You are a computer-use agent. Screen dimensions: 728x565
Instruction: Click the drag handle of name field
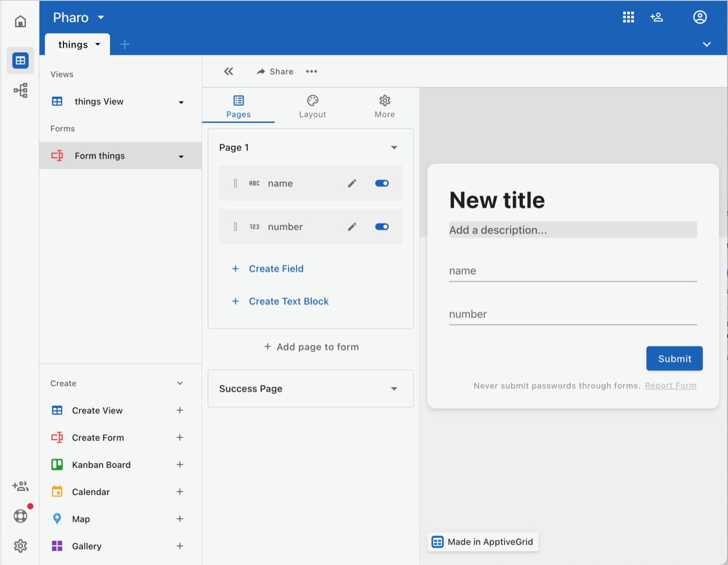[x=235, y=183]
